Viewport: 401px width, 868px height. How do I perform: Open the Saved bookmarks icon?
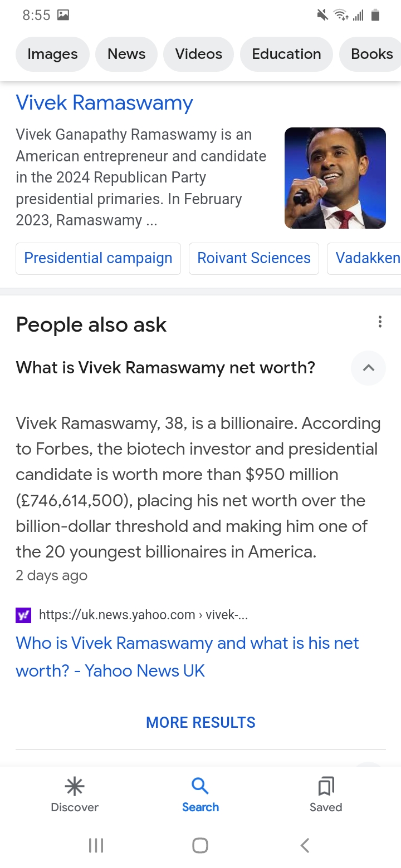pyautogui.click(x=326, y=786)
